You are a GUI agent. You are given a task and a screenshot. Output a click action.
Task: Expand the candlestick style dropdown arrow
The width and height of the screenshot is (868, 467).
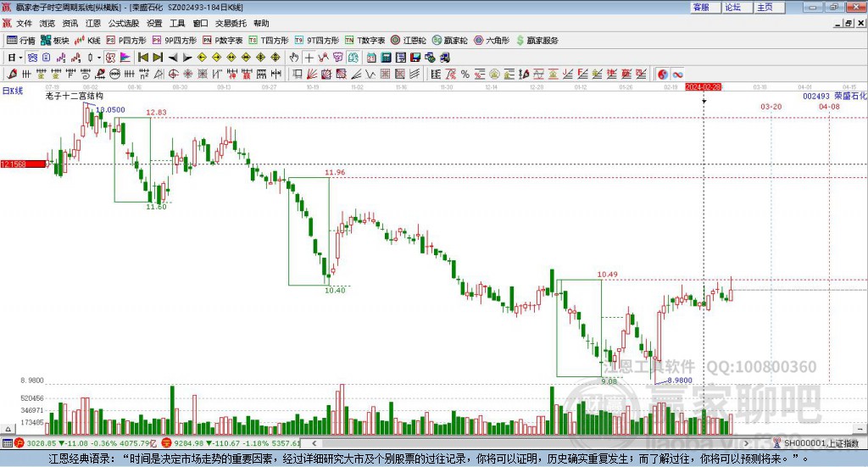pos(99,58)
